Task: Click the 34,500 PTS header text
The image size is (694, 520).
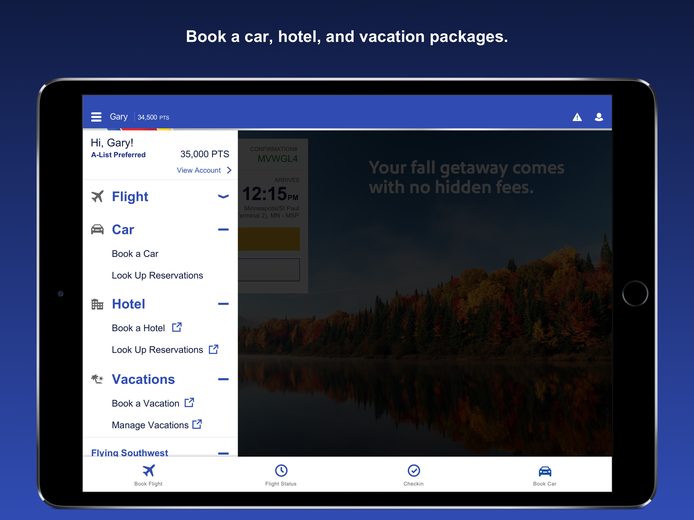Action: click(x=153, y=117)
